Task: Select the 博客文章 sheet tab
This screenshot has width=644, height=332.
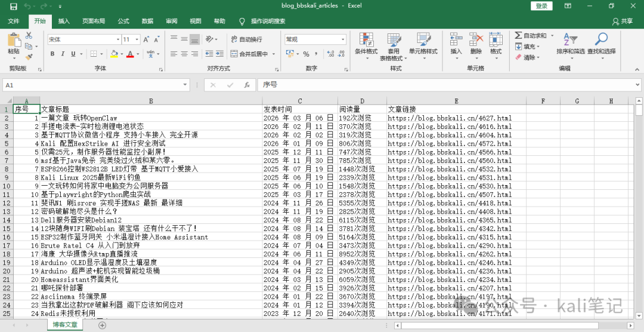Action: [x=64, y=325]
